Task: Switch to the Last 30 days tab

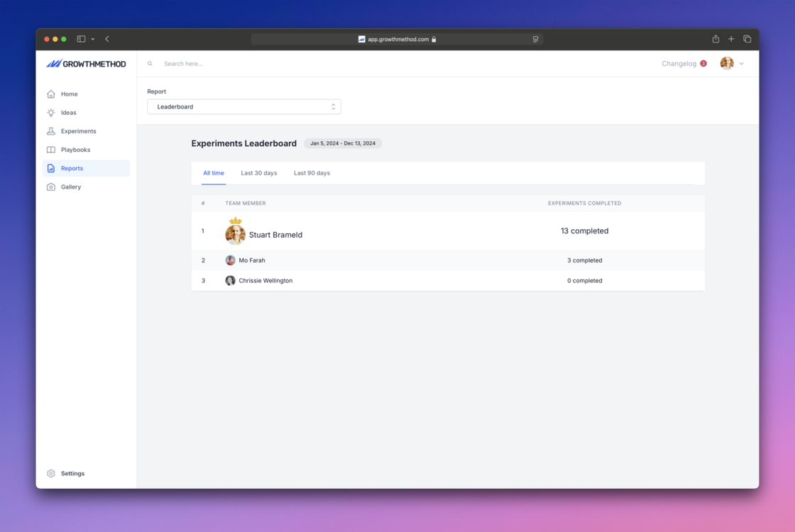Action: 258,173
